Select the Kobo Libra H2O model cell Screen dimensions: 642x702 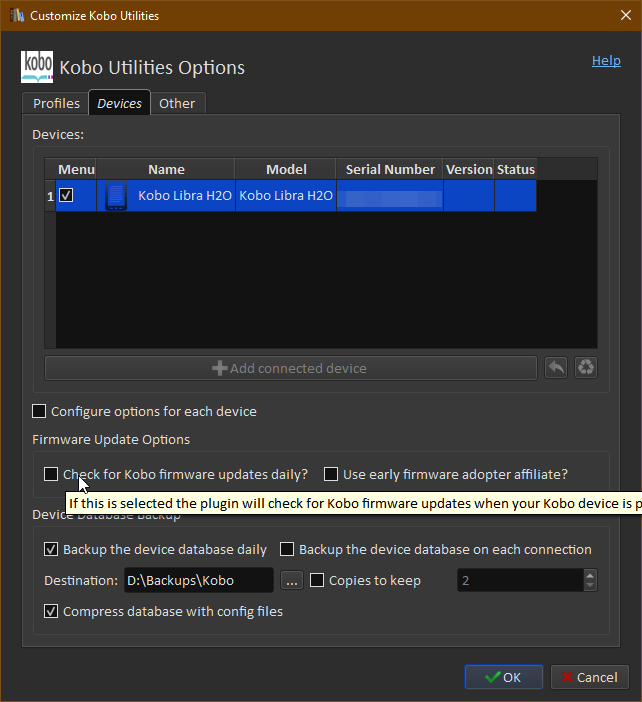coord(286,196)
